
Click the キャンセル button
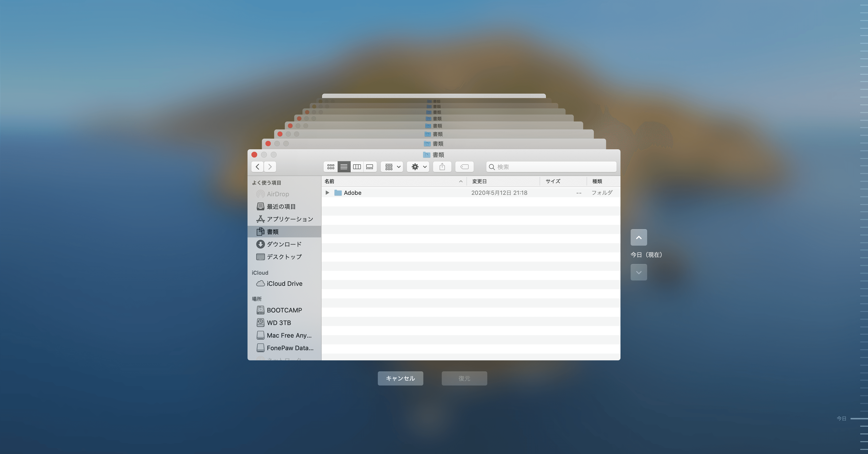pos(400,378)
